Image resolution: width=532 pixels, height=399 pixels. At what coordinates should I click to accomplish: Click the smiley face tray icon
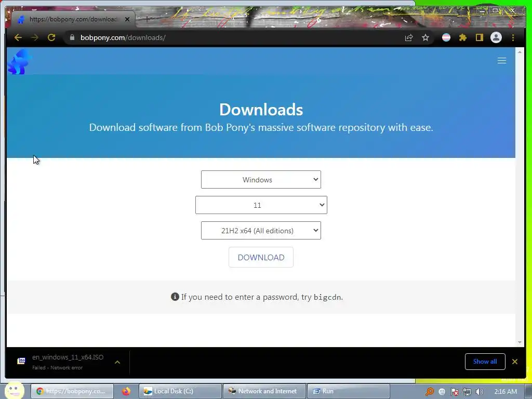[x=442, y=392]
